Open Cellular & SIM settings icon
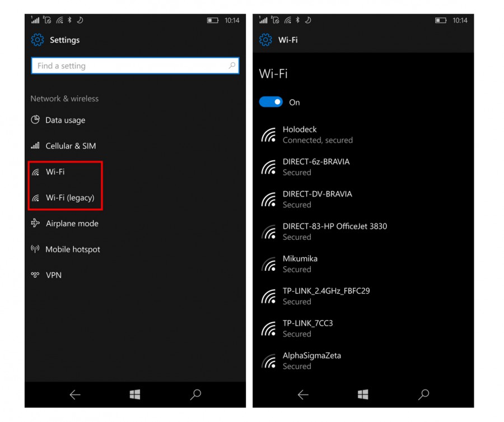Image resolution: width=504 pixels, height=422 pixels. pos(34,146)
